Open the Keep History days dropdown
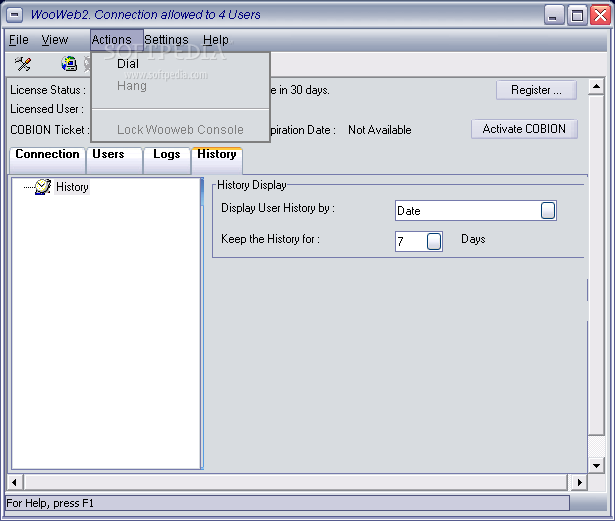This screenshot has height=521, width=615. coord(434,241)
